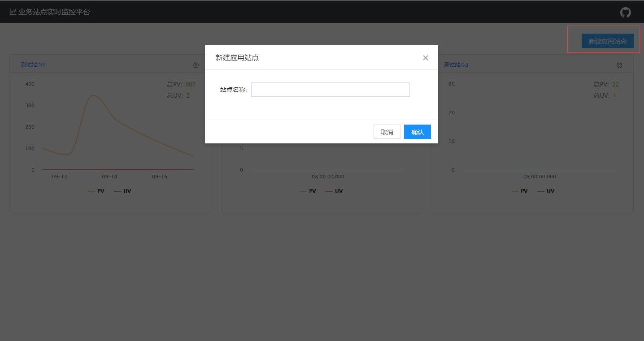Click the 总UV value 1 in 测试站点3
This screenshot has width=644, height=341.
(x=614, y=95)
